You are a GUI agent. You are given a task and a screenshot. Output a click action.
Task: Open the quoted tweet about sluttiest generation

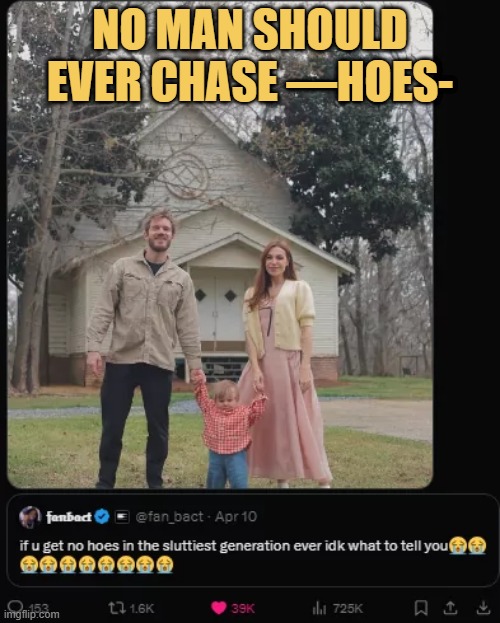click(x=253, y=540)
